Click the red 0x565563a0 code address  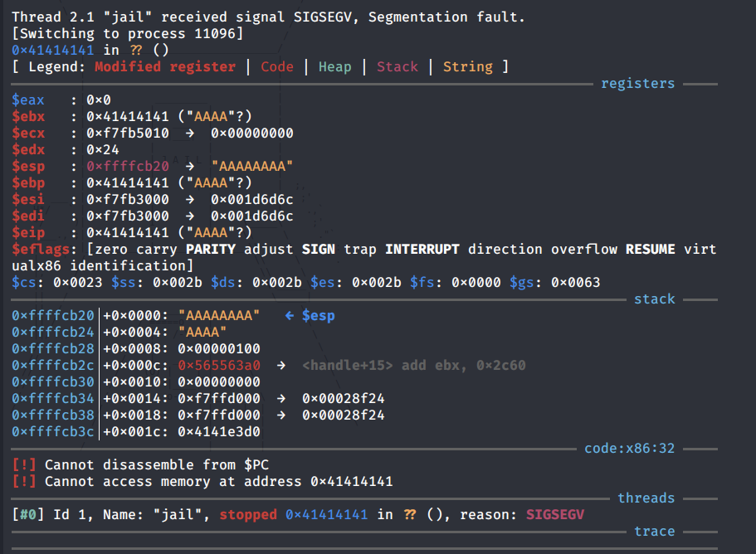(222, 365)
